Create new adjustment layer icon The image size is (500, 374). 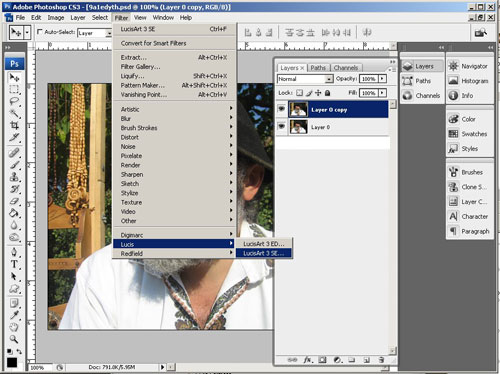pyautogui.click(x=338, y=360)
